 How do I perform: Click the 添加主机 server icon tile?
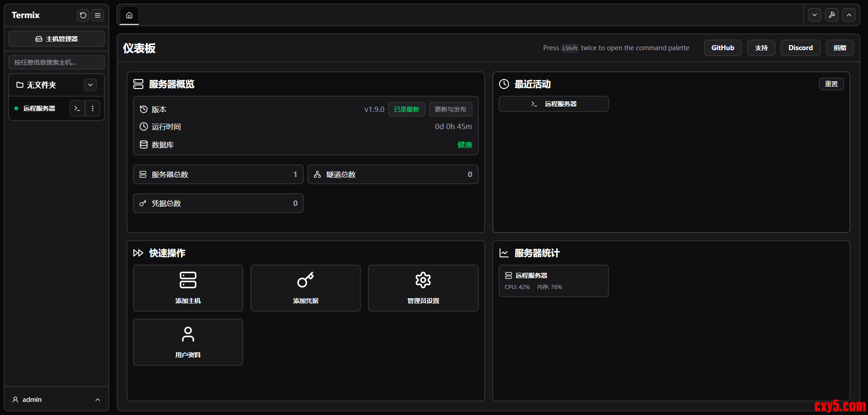(188, 288)
